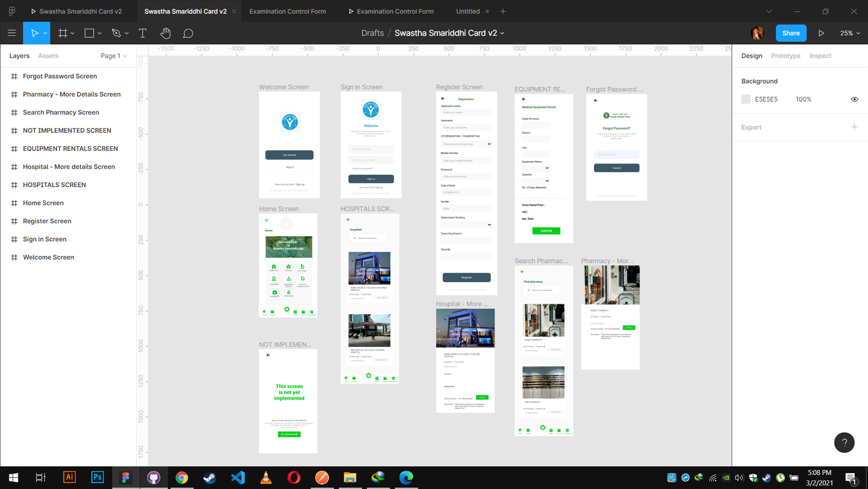Expand the Pen tool options dropdown
Viewport: 868px width, 489px height.
tap(127, 33)
